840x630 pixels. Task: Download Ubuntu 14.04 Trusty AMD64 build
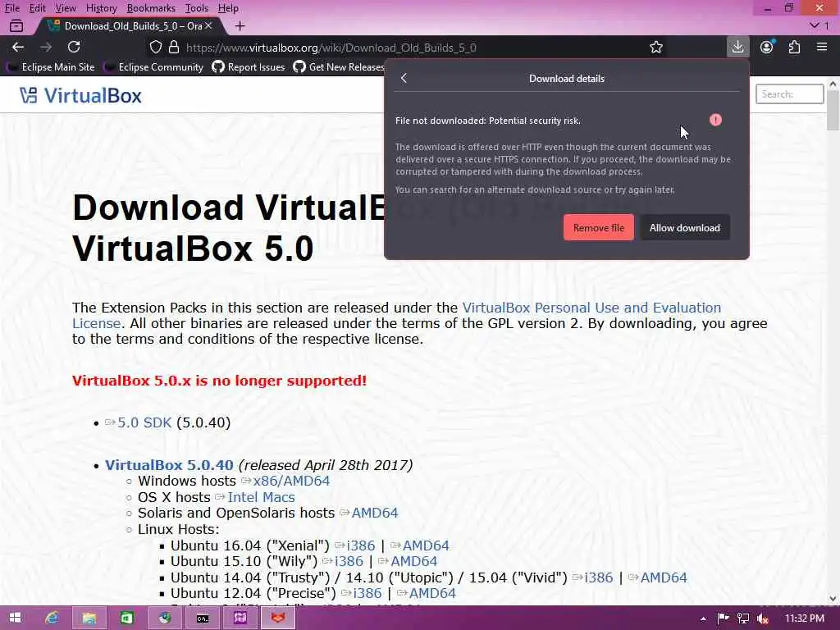[663, 577]
